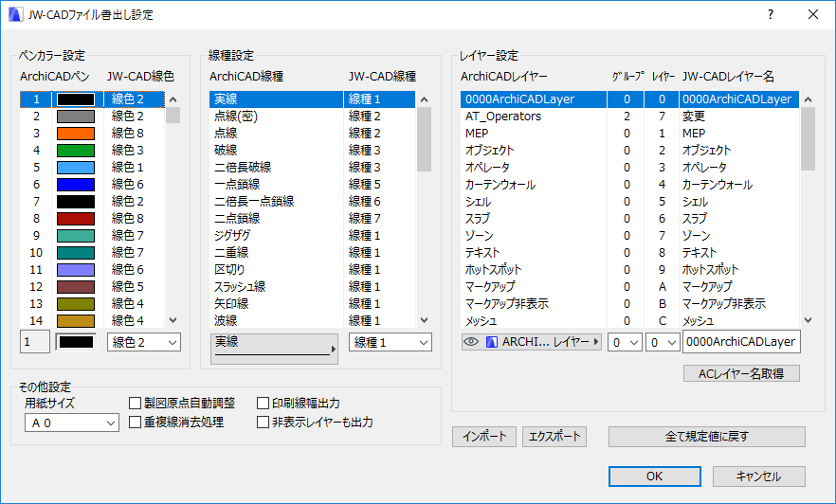Image resolution: width=836 pixels, height=504 pixels.
Task: Select pen row 5 in pen list
Action: (92, 168)
